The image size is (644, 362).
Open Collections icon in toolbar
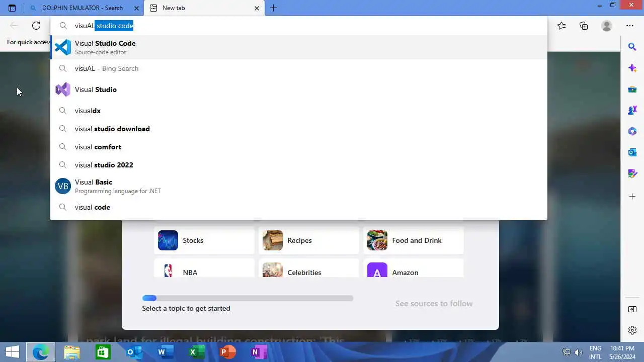point(584,26)
